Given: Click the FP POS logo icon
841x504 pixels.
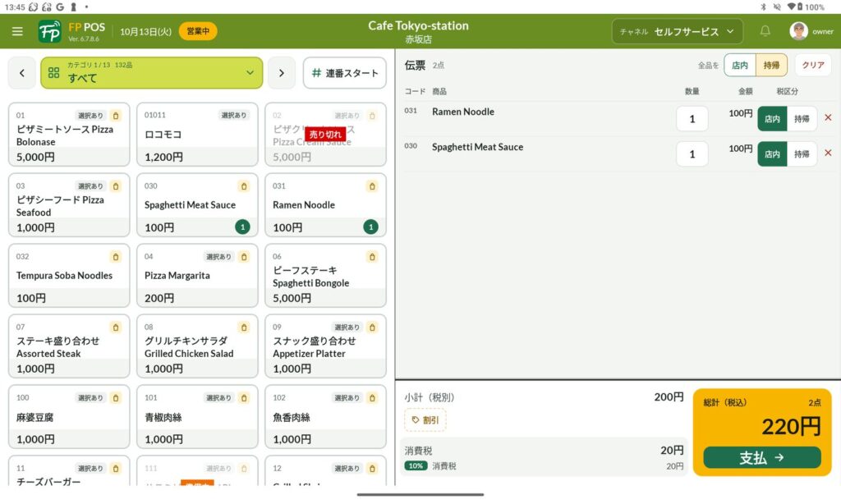Looking at the screenshot, I should tap(50, 31).
